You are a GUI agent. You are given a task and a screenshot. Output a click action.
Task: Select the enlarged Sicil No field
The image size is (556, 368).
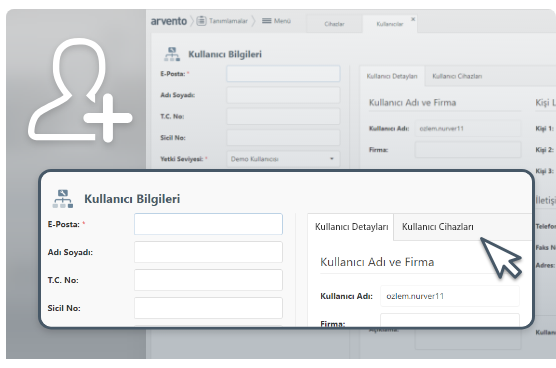pos(208,308)
